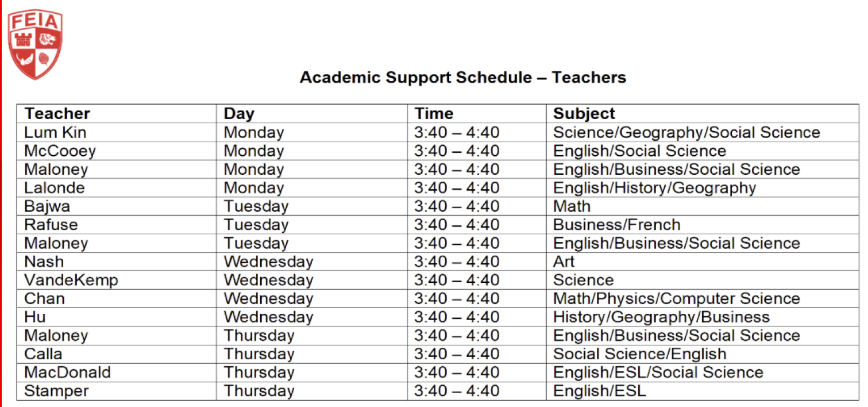The image size is (868, 407).
Task: Select the Subject column header
Action: point(584,114)
